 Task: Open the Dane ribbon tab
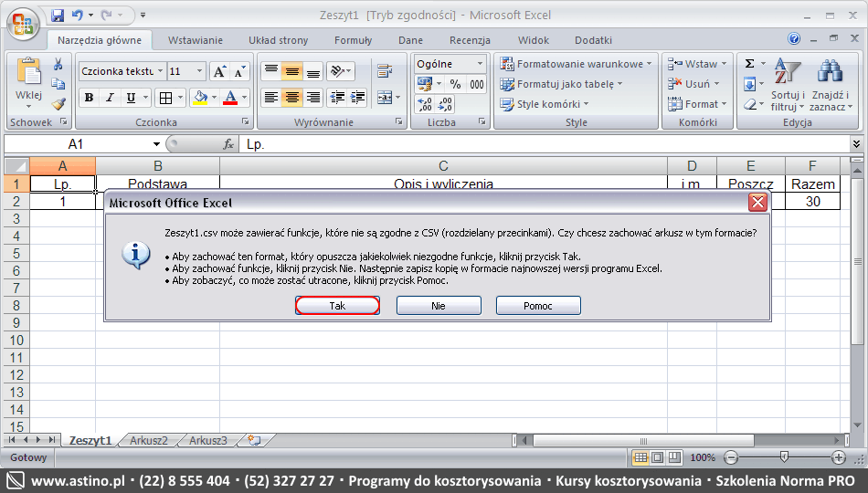[x=411, y=40]
